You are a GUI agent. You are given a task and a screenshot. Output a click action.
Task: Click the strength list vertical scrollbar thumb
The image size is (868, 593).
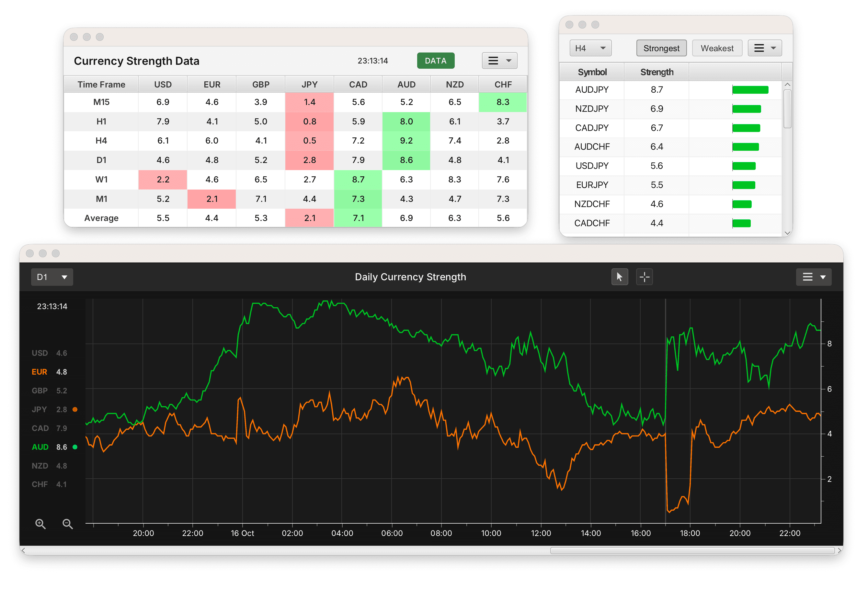point(787,109)
